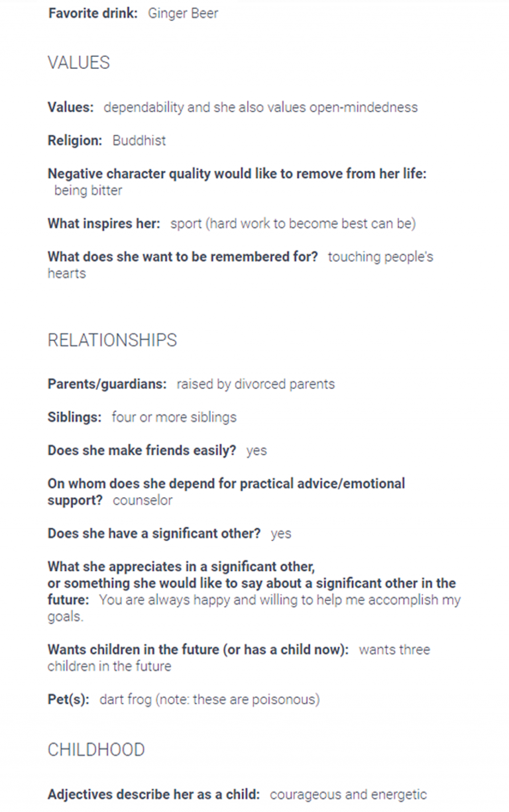Select the Favorite drink label
The width and height of the screenshot is (509, 812).
(93, 13)
